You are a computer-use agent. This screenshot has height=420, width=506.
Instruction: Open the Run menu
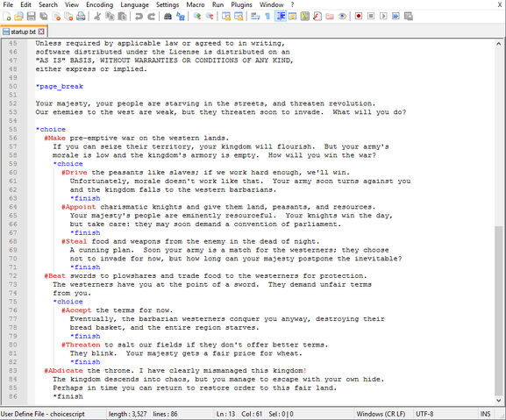tap(217, 4)
